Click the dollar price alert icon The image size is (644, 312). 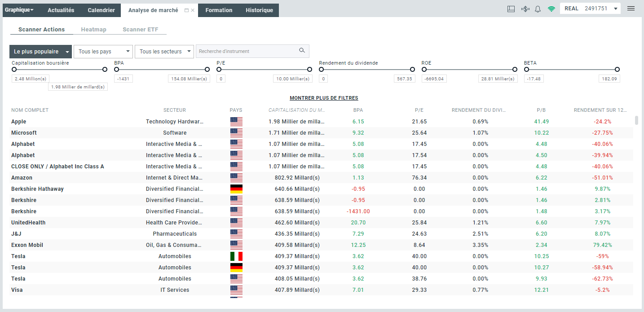pos(525,9)
